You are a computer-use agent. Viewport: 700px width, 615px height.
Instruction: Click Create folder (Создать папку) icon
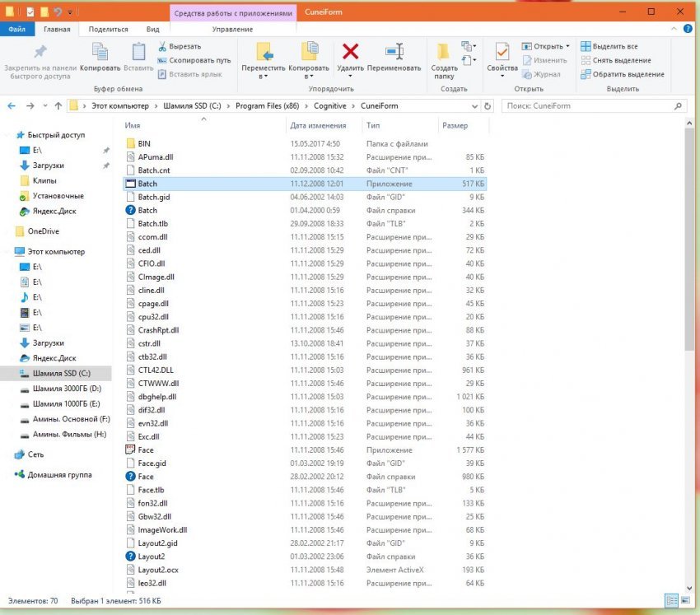pyautogui.click(x=443, y=52)
